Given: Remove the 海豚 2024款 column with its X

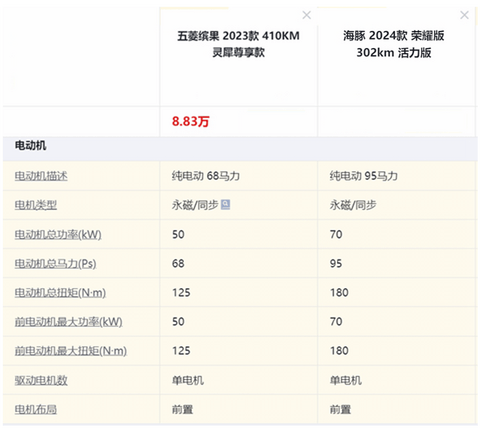Looking at the screenshot, I should [x=464, y=15].
